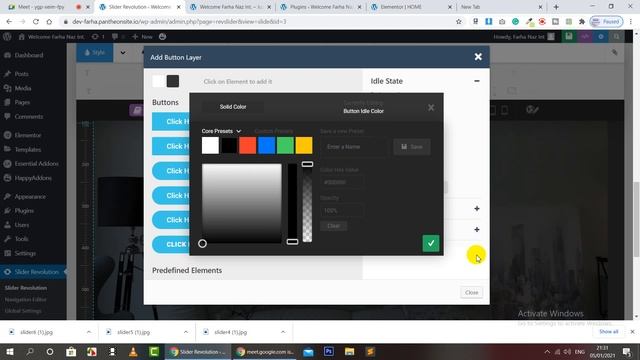Click the WordPress logo in admin bar
Screen dimensions: 640x360
pyautogui.click(x=7, y=37)
